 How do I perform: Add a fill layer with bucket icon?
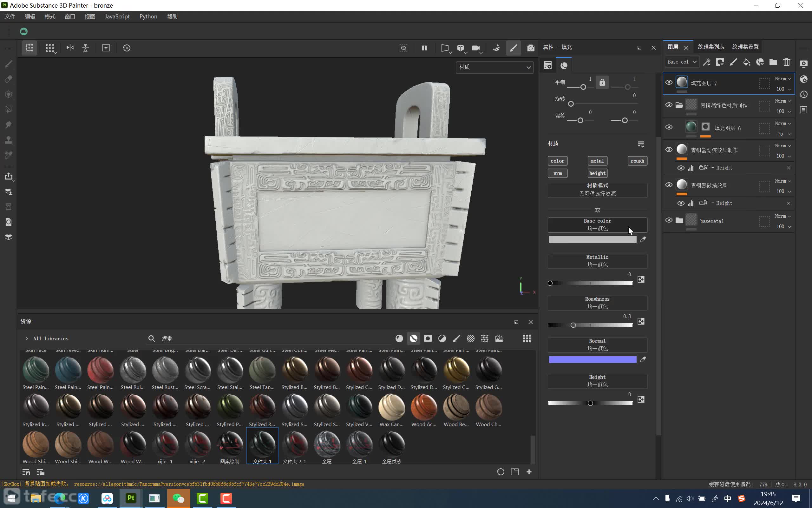click(x=747, y=62)
